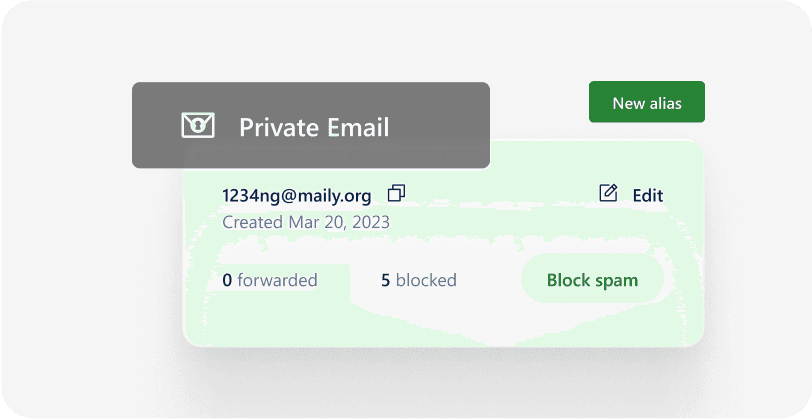Viewport: 812px width, 419px height.
Task: Click the white New alias label text
Action: (647, 103)
